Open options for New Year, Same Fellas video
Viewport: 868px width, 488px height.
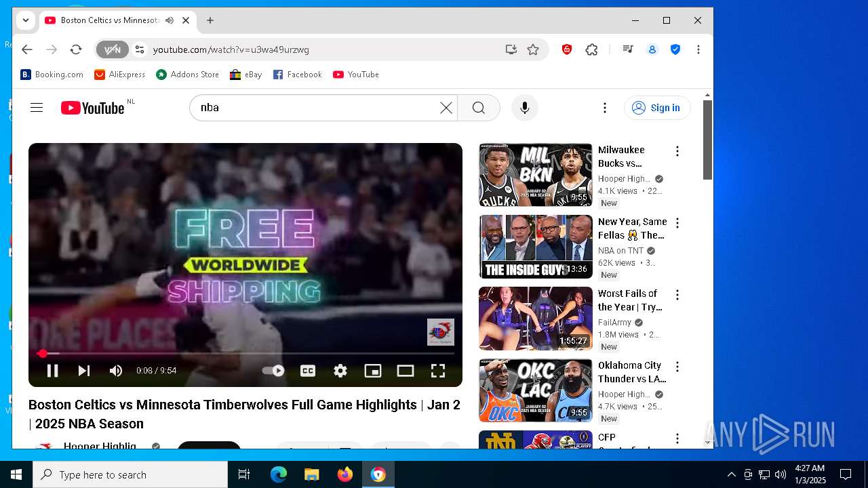[677, 223]
